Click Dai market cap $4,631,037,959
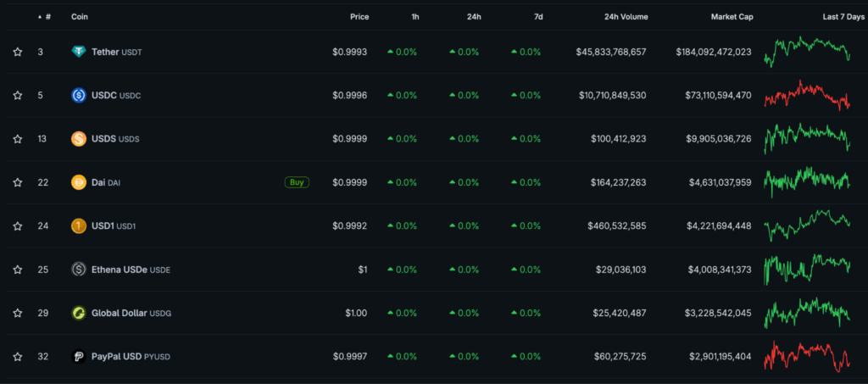 point(721,182)
